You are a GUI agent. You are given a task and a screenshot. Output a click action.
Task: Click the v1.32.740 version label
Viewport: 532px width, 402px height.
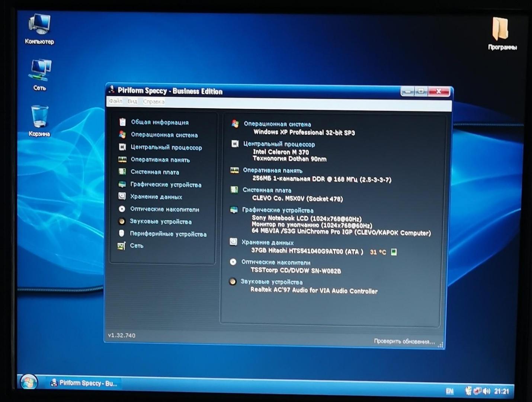pos(122,335)
